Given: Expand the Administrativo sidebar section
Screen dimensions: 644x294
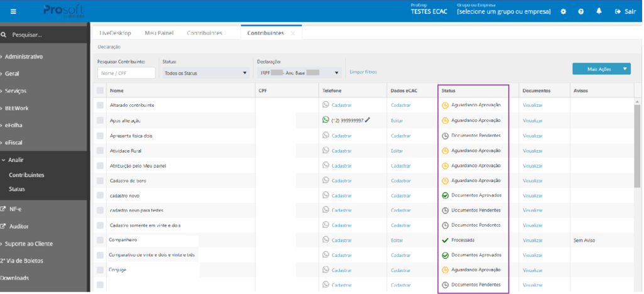Looking at the screenshot, I should (x=23, y=57).
